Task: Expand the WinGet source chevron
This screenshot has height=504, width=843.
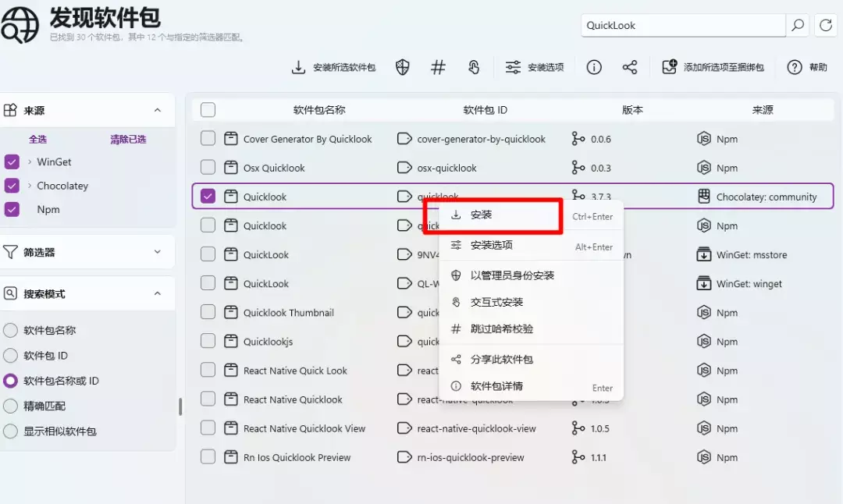Action: coord(29,161)
